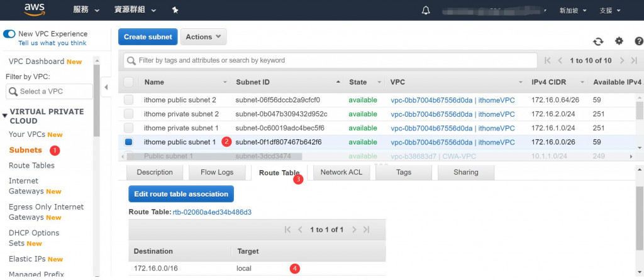Collapse the sidebar with arrow handle
Image resolution: width=644 pixels, height=280 pixels.
[106, 87]
